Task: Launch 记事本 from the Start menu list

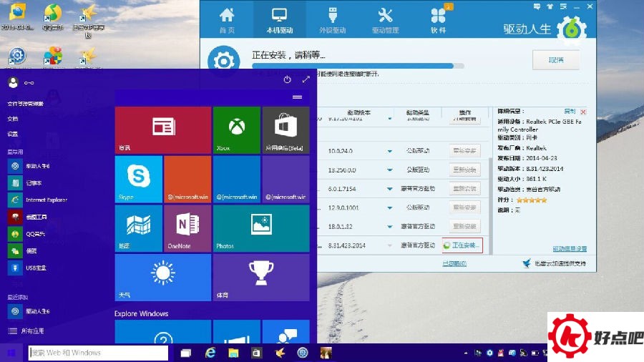Action: (x=34, y=183)
